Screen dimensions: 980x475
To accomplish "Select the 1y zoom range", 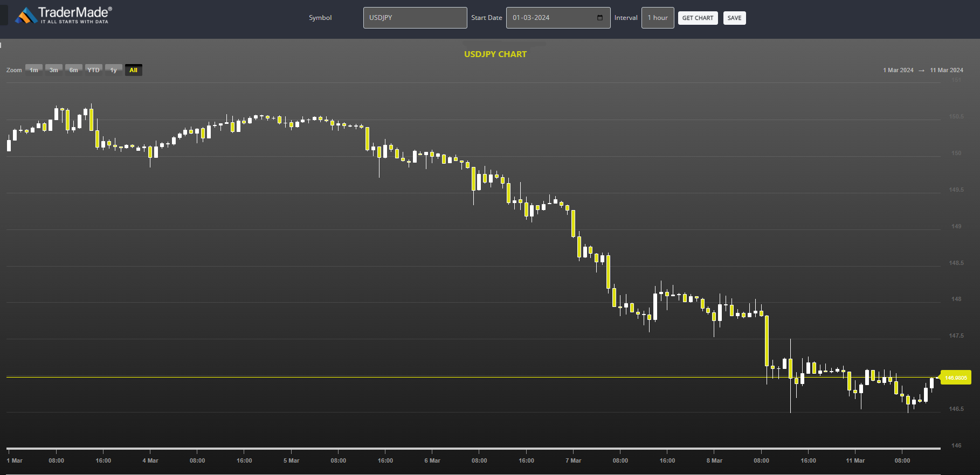I will 114,70.
